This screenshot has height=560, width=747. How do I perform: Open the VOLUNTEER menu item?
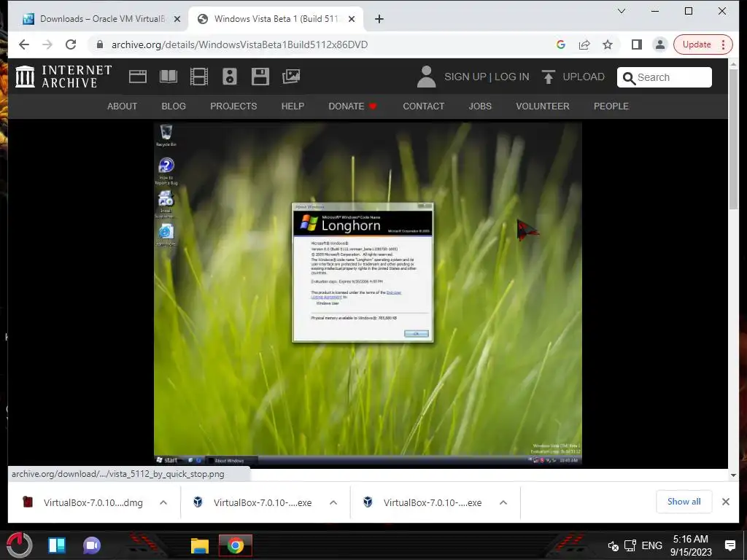[543, 106]
